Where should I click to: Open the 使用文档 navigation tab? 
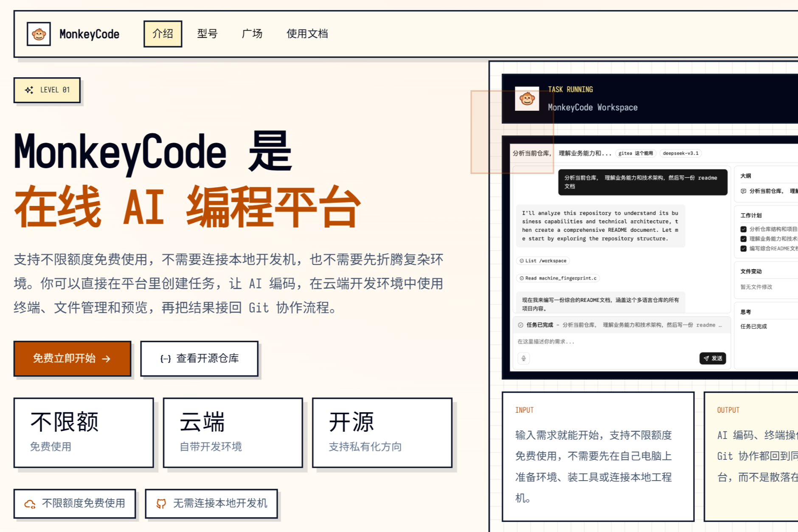(x=307, y=34)
